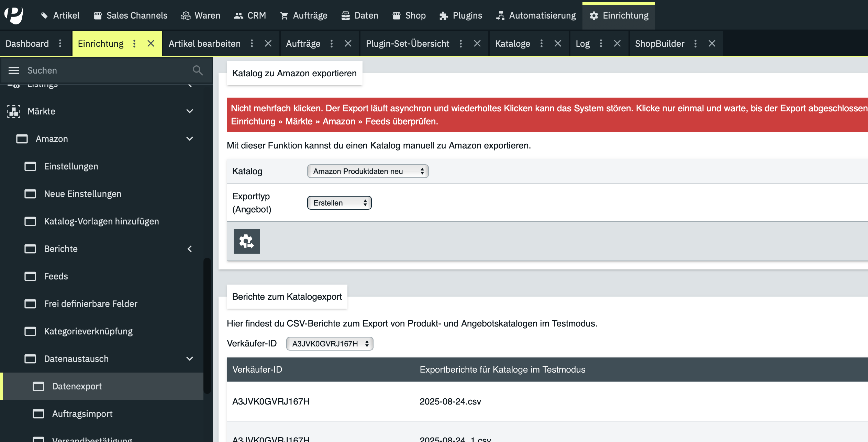Open three-dot menu on Plugin-Set-Übersicht tab
Viewport: 868px width, 442px height.
pos(461,43)
